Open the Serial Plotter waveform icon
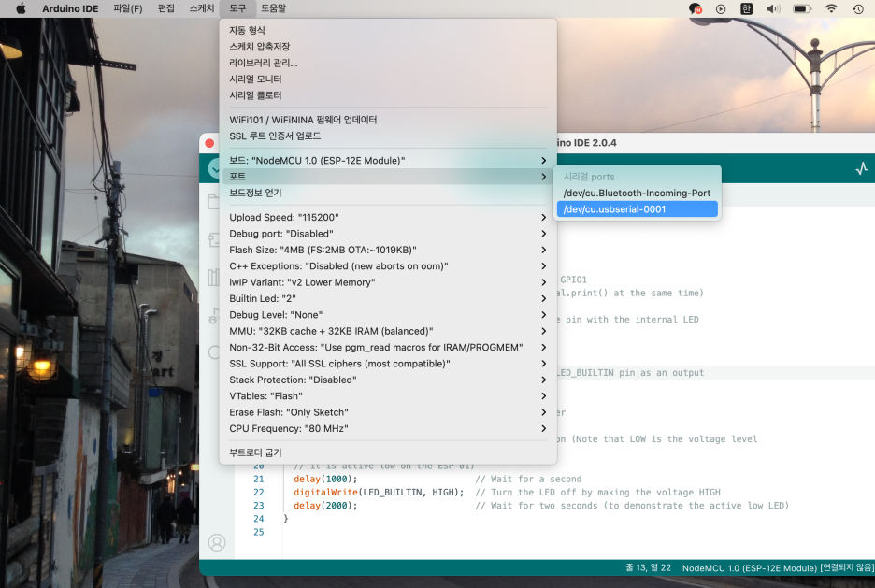 (x=861, y=168)
